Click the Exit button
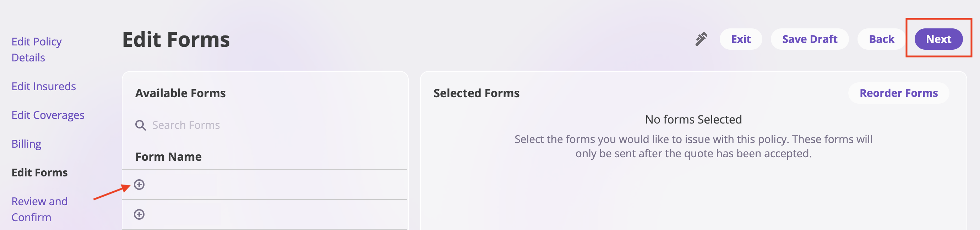The image size is (980, 230). coord(740,39)
